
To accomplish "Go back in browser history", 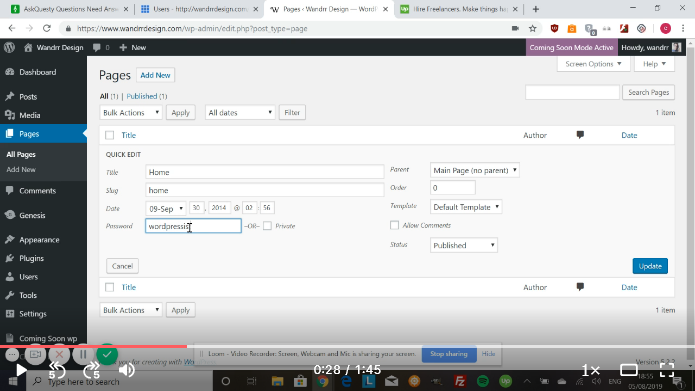I will [x=12, y=28].
